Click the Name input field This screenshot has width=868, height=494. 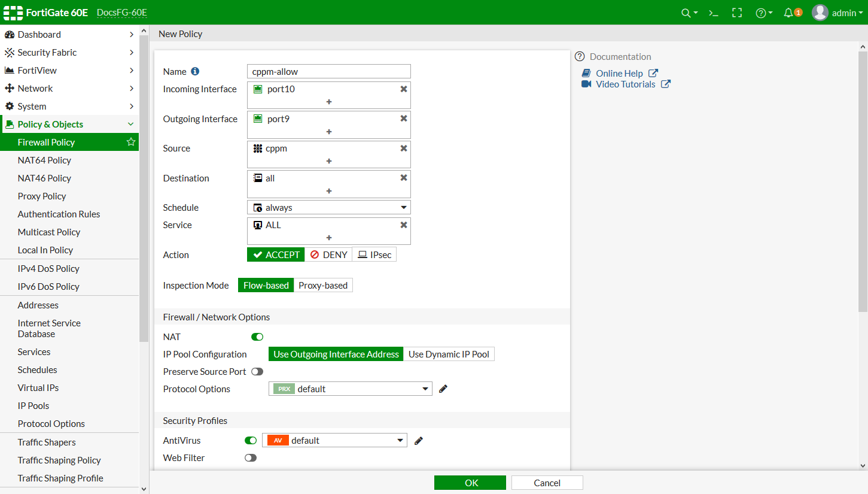tap(329, 71)
